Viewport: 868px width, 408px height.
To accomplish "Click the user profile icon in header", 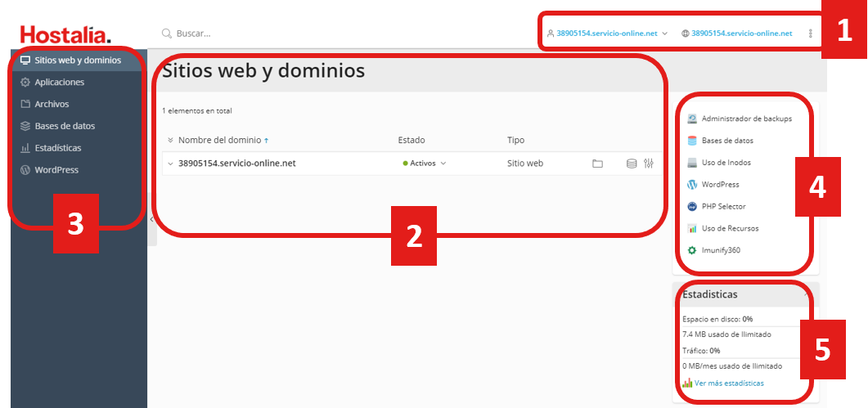I will 551,34.
